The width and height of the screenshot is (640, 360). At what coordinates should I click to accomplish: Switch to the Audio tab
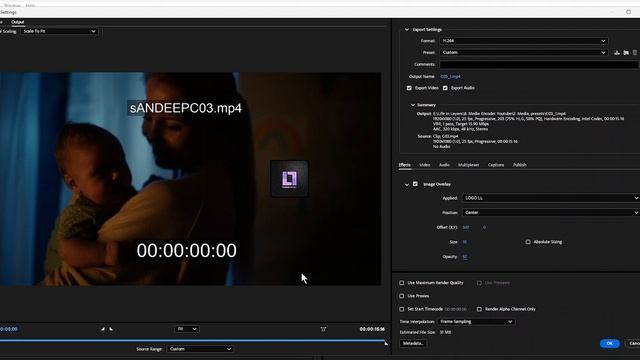coord(444,165)
